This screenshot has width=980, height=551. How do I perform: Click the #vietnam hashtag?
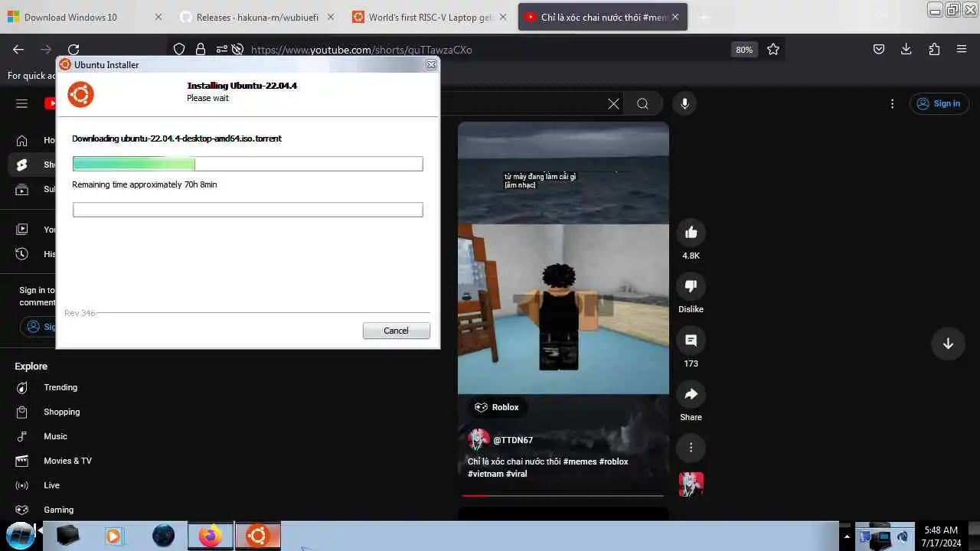tap(485, 474)
